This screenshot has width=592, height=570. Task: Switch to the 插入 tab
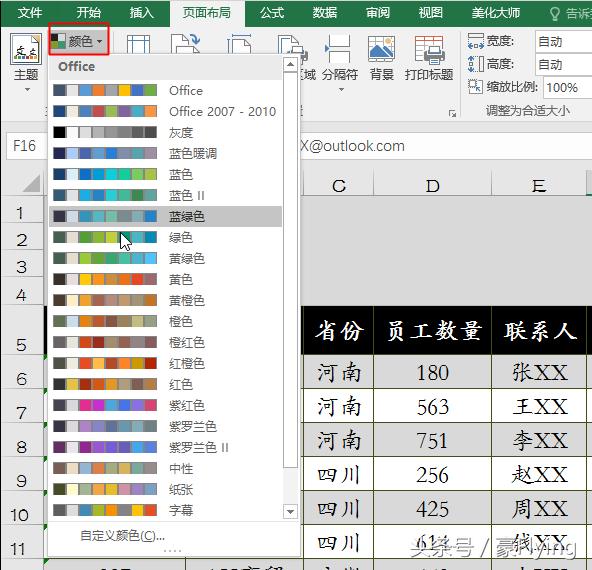[142, 13]
